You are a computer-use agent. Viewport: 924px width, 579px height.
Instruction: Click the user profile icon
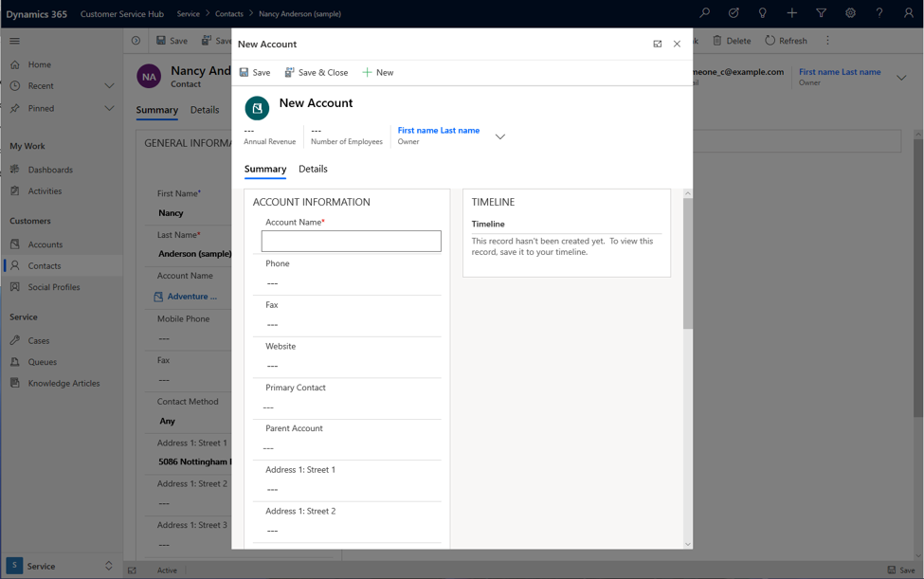[x=908, y=13]
